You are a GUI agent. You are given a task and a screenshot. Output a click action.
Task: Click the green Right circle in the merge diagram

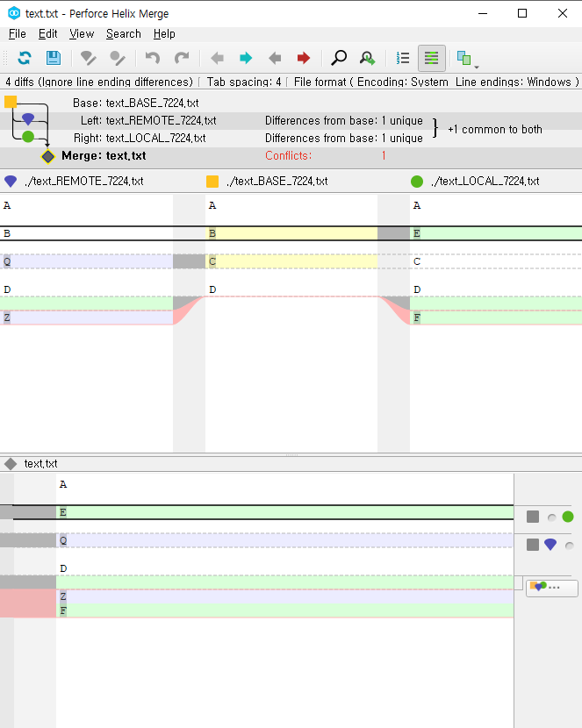click(28, 137)
